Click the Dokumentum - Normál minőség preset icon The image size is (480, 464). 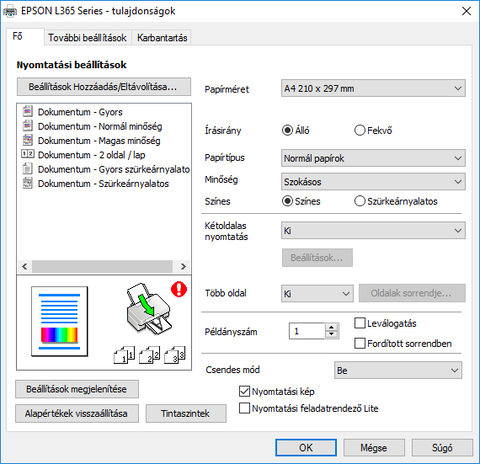[28, 126]
